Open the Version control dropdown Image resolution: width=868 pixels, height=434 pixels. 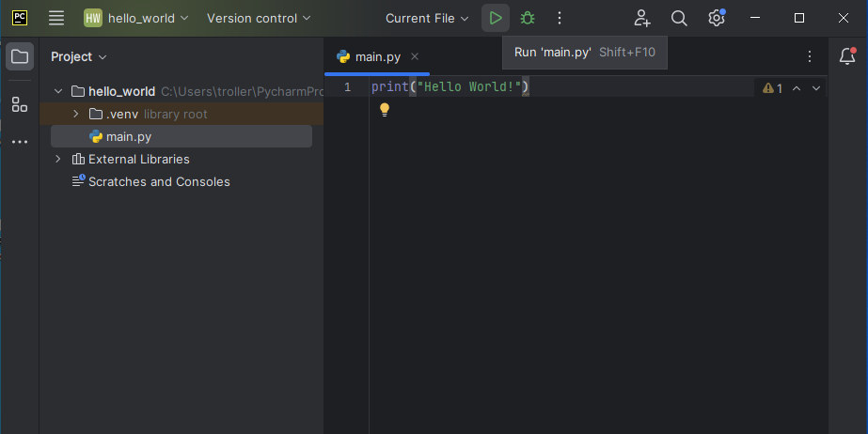coord(259,18)
